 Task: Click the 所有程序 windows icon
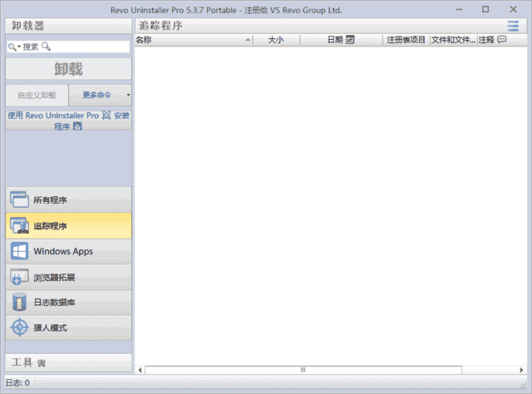19,199
